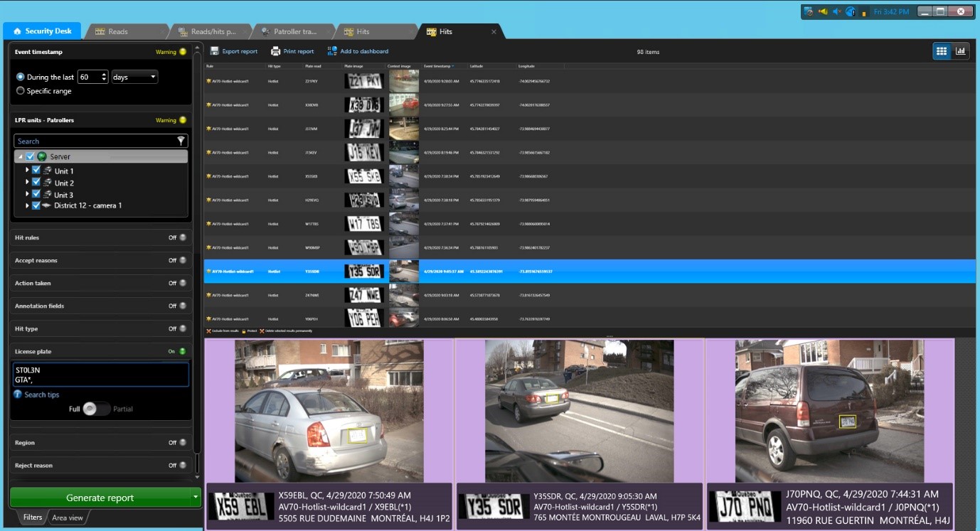Switch to chart view icon
The width and height of the screenshot is (980, 531).
(961, 51)
